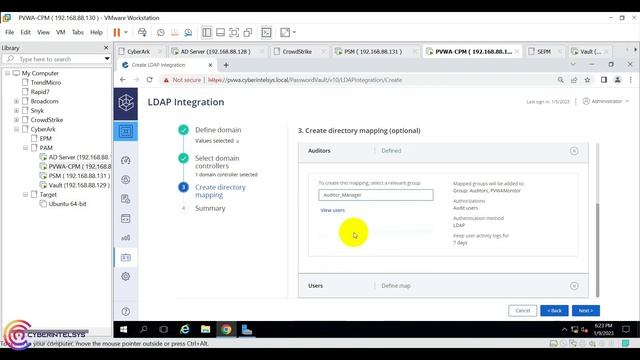Switch to the AD Server VM tab
640x360 pixels.
click(216, 51)
